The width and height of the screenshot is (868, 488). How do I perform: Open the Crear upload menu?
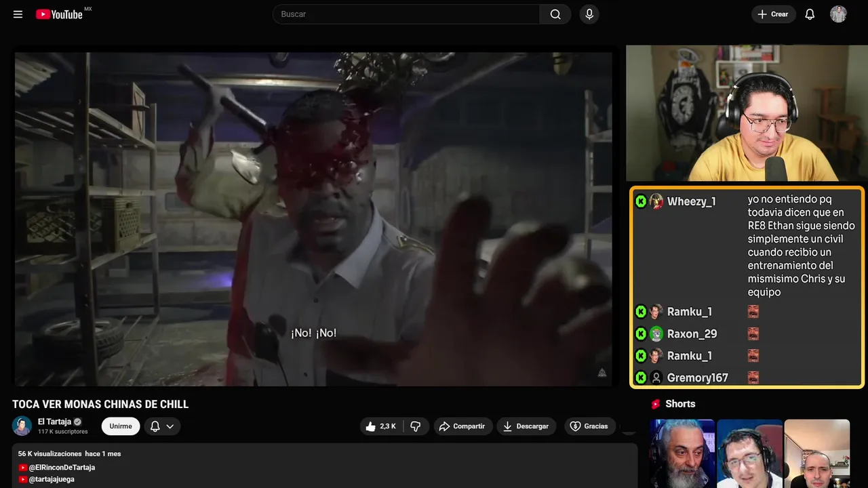coord(773,14)
